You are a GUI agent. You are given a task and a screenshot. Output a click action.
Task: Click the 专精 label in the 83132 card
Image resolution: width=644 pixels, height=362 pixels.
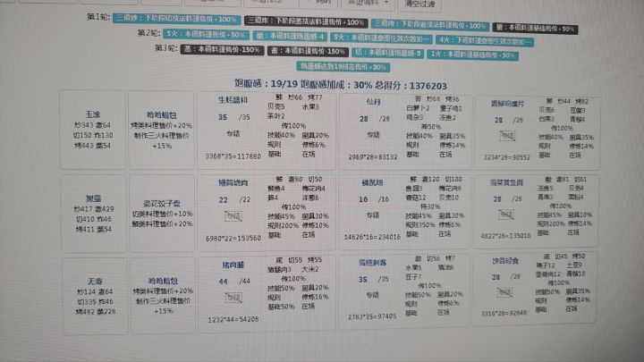tap(373, 135)
